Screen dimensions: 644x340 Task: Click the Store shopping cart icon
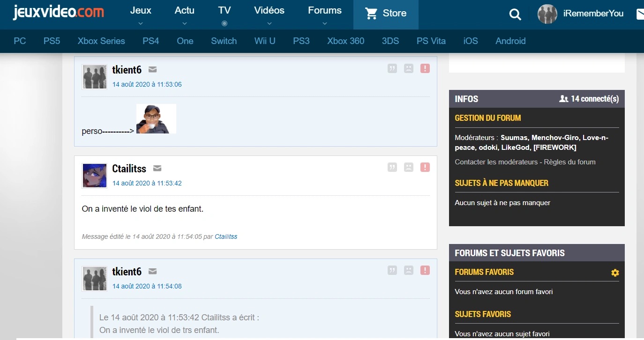click(371, 14)
